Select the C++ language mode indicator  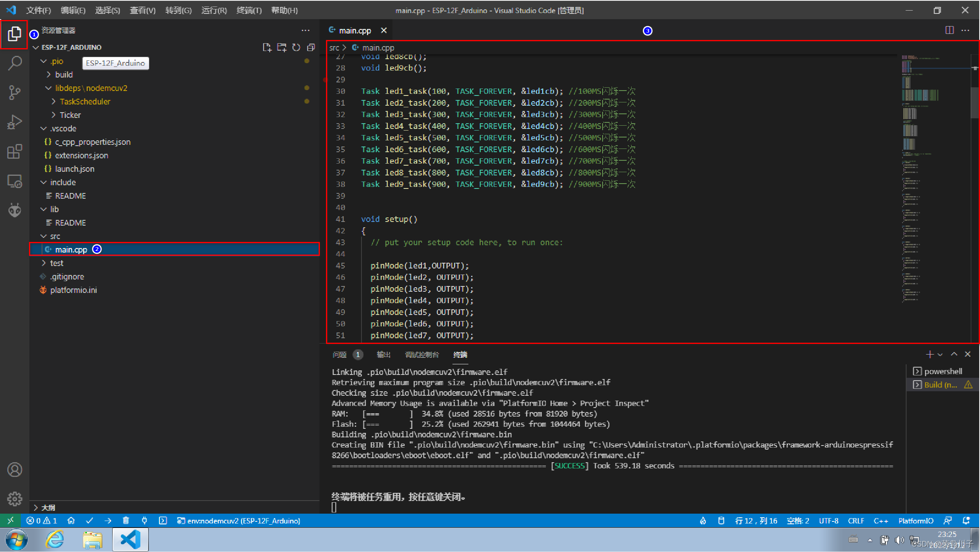(881, 521)
